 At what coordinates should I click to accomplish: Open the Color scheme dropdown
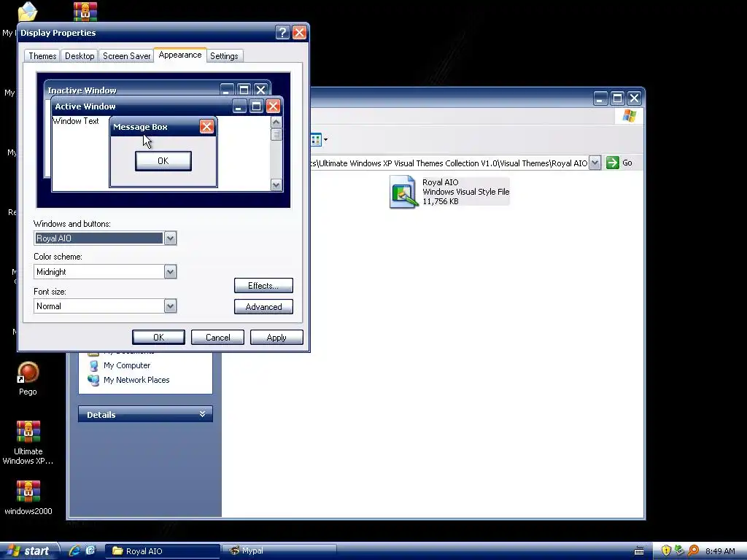170,272
